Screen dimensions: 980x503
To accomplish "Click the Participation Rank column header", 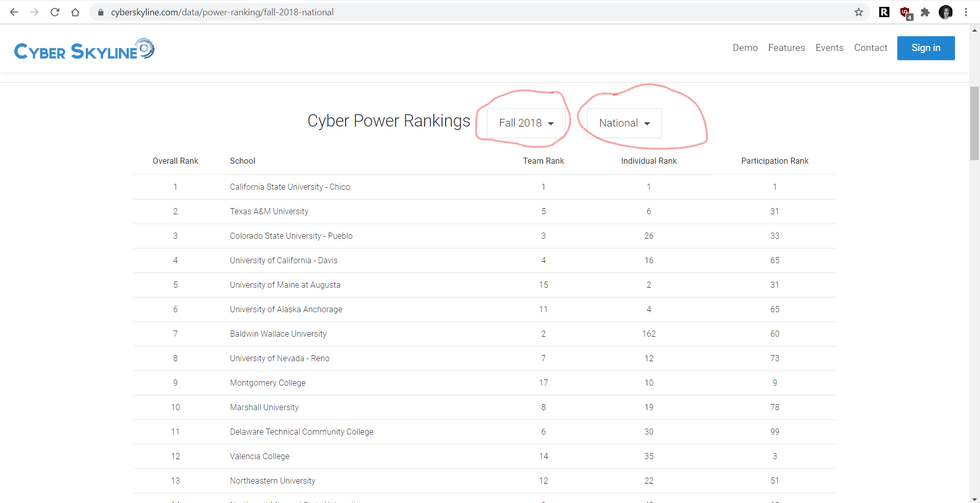I will 775,161.
